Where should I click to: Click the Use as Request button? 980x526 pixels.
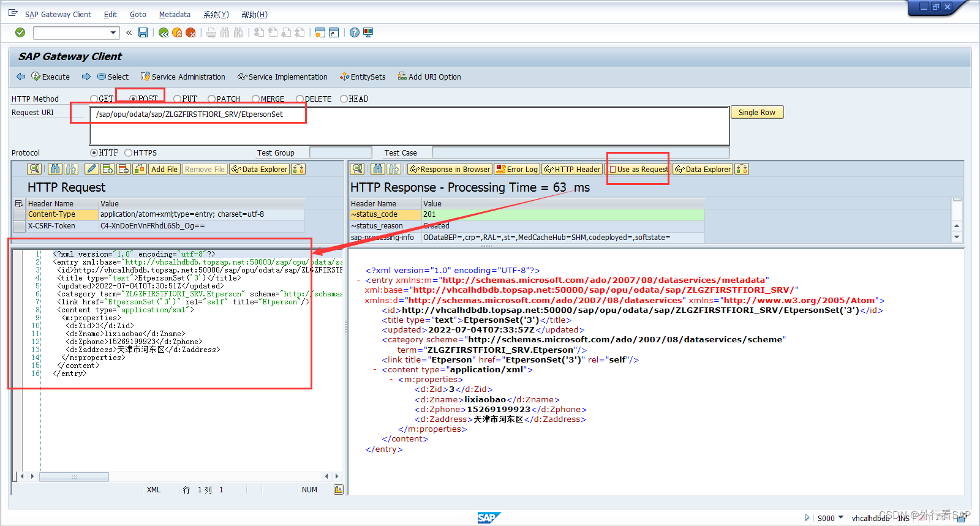tap(638, 169)
